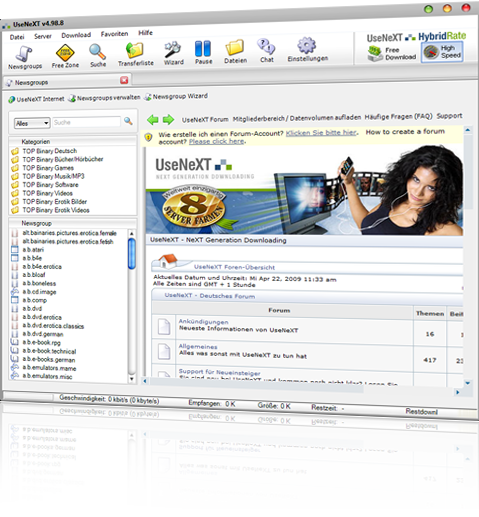Focus the Suche search field
This screenshot has height=517, width=479.
pos(86,122)
